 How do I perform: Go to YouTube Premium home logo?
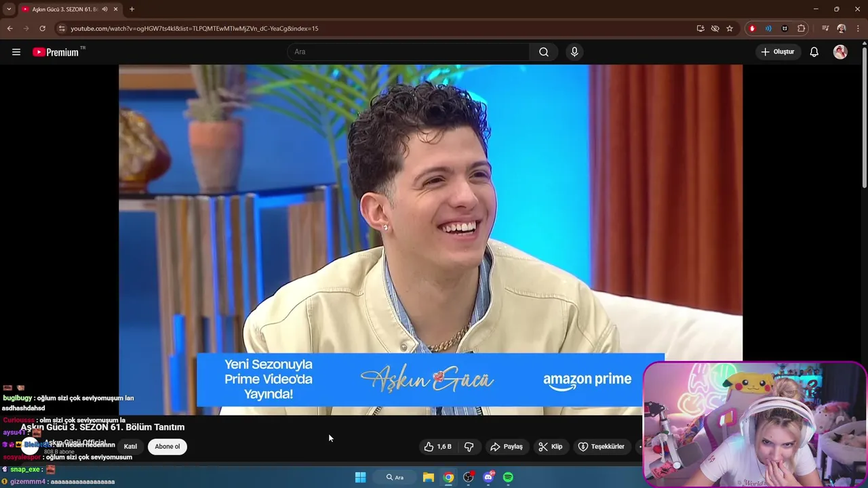click(56, 52)
